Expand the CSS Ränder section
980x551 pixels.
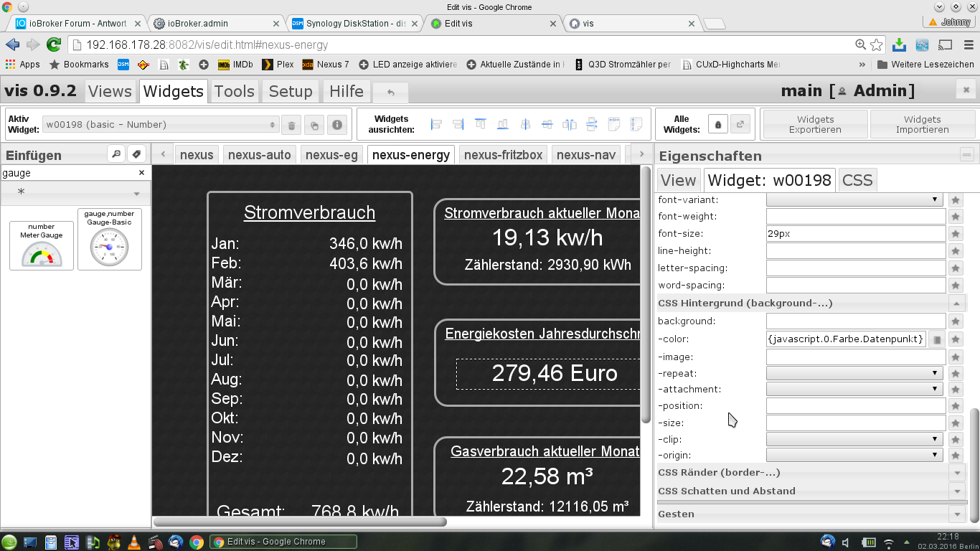pos(956,473)
